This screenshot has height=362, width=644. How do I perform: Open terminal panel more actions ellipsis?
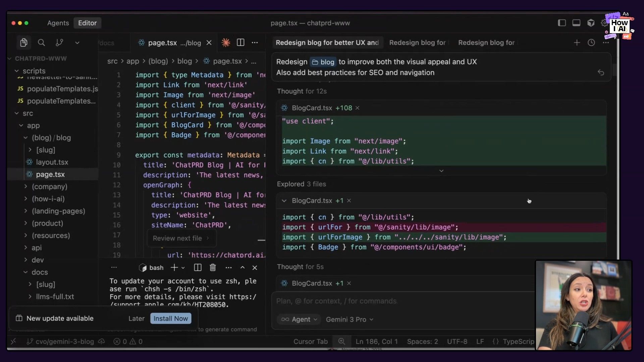pyautogui.click(x=228, y=267)
